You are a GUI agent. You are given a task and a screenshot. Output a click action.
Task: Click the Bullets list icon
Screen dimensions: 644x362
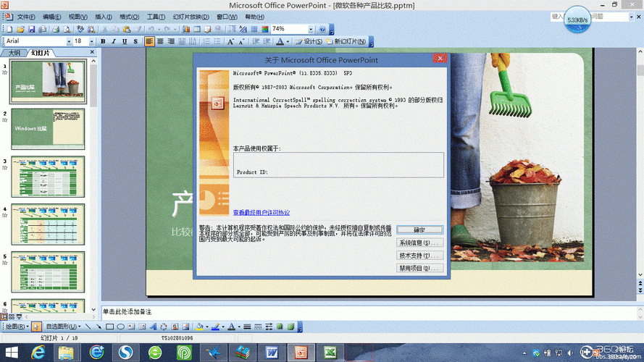[217, 41]
